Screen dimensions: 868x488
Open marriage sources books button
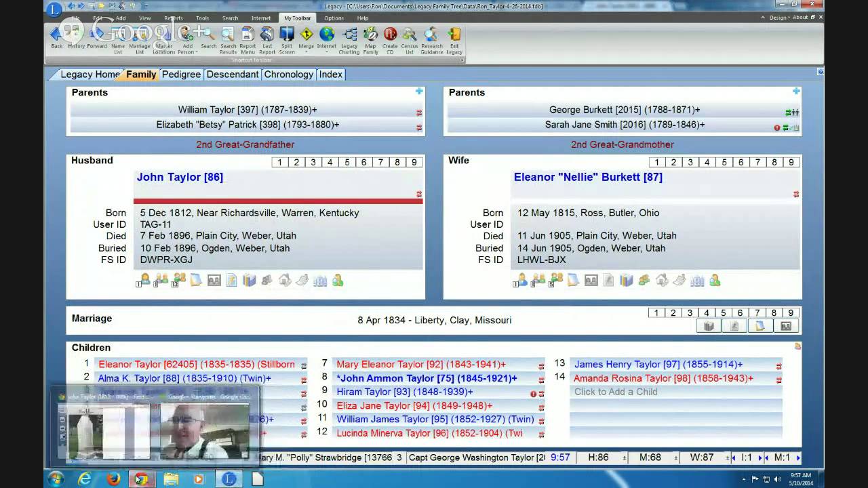point(709,326)
